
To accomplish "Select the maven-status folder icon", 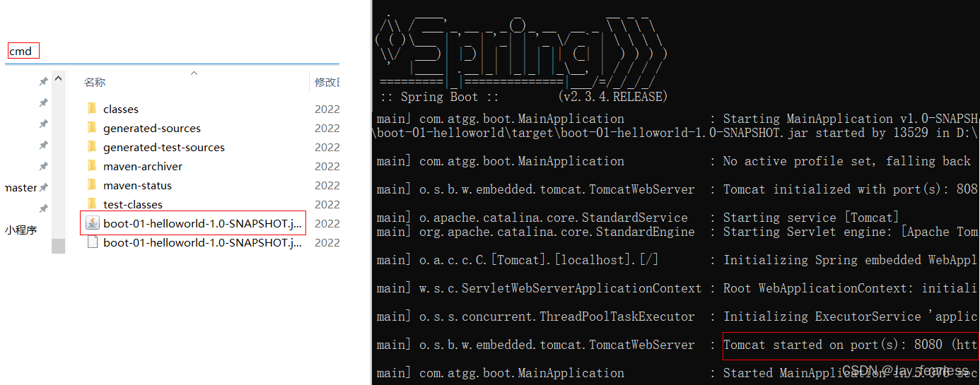I will 91,184.
